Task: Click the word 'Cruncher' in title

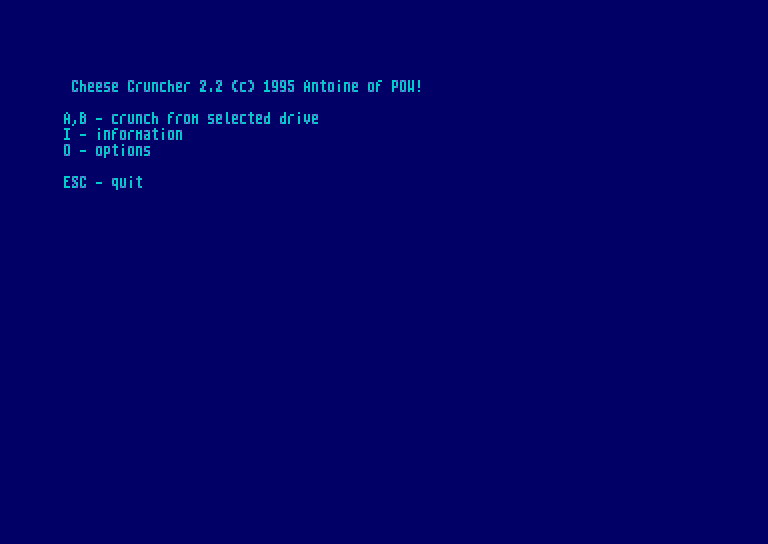Action: coord(159,87)
